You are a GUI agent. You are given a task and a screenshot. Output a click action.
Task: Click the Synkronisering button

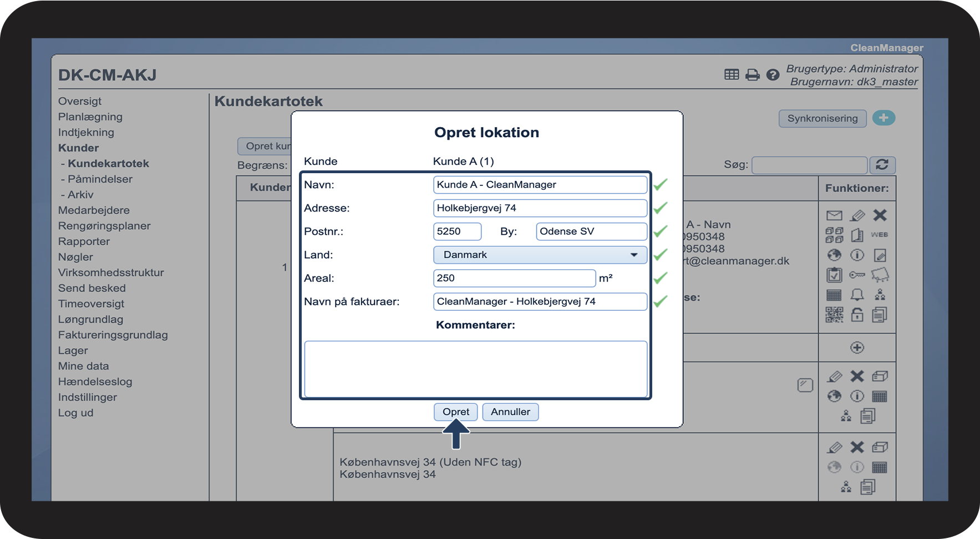(822, 118)
